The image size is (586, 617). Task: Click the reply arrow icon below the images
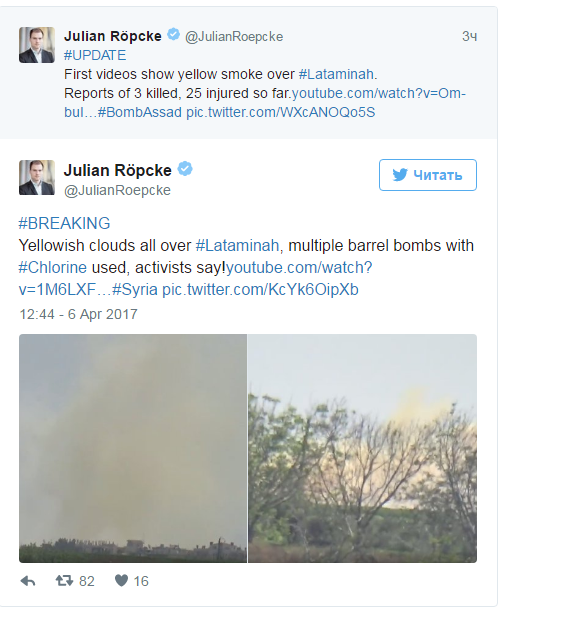tap(28, 581)
